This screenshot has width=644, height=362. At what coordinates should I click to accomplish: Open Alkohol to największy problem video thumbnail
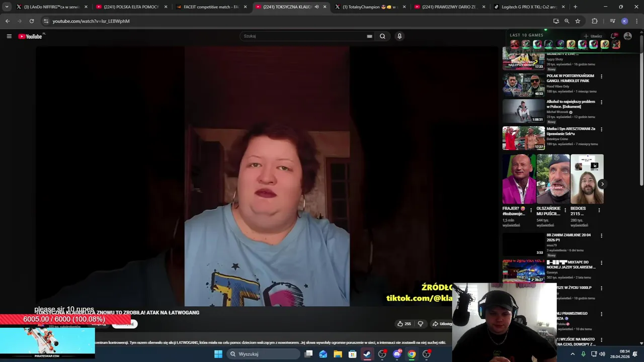[523, 111]
